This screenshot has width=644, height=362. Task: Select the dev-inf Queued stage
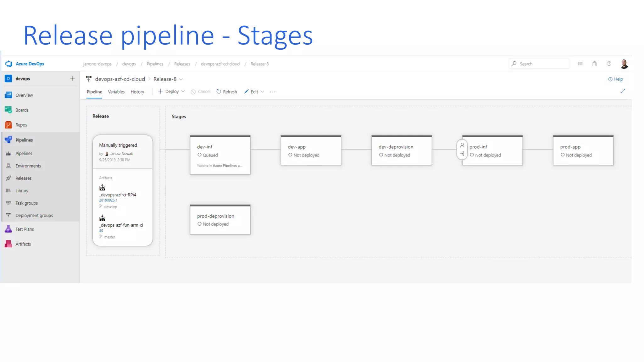(x=220, y=155)
